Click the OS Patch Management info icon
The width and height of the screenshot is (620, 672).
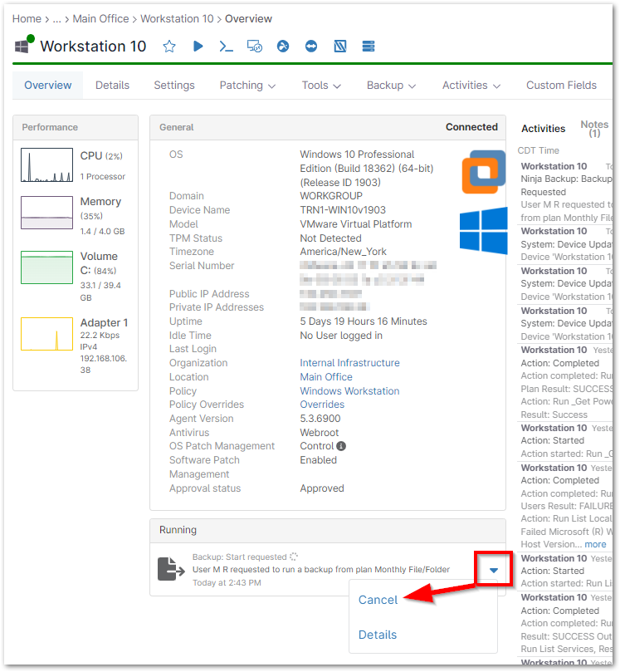click(x=340, y=446)
